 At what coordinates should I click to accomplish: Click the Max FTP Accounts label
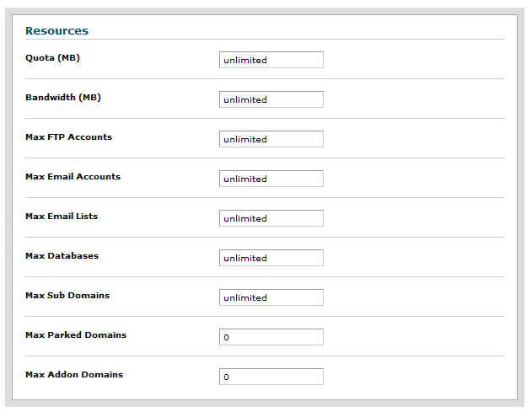[x=68, y=136]
